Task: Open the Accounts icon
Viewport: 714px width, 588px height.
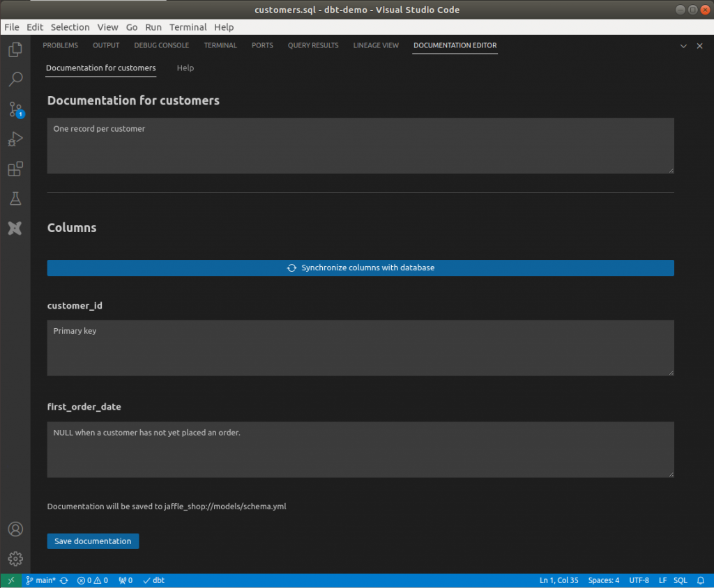Action: pyautogui.click(x=15, y=529)
